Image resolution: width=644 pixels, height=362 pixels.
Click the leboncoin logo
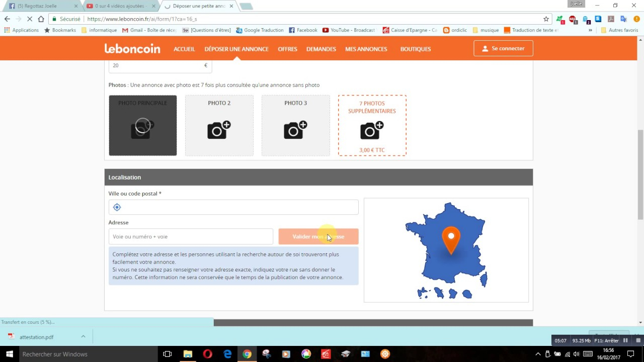[132, 49]
